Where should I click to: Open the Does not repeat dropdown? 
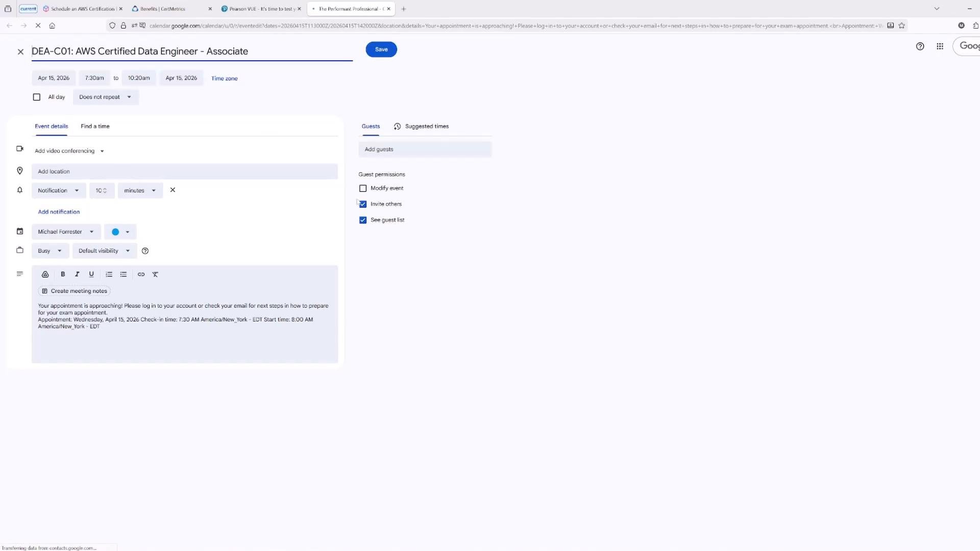coord(106,97)
